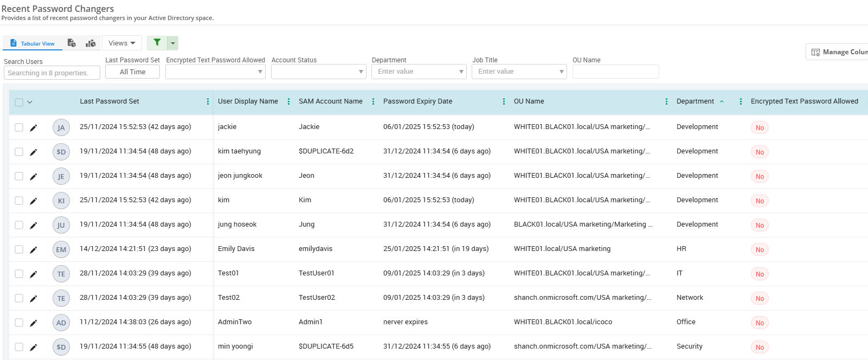This screenshot has width=868, height=360.
Task: Select the checkbox for Emily Davis row
Action: (x=19, y=249)
